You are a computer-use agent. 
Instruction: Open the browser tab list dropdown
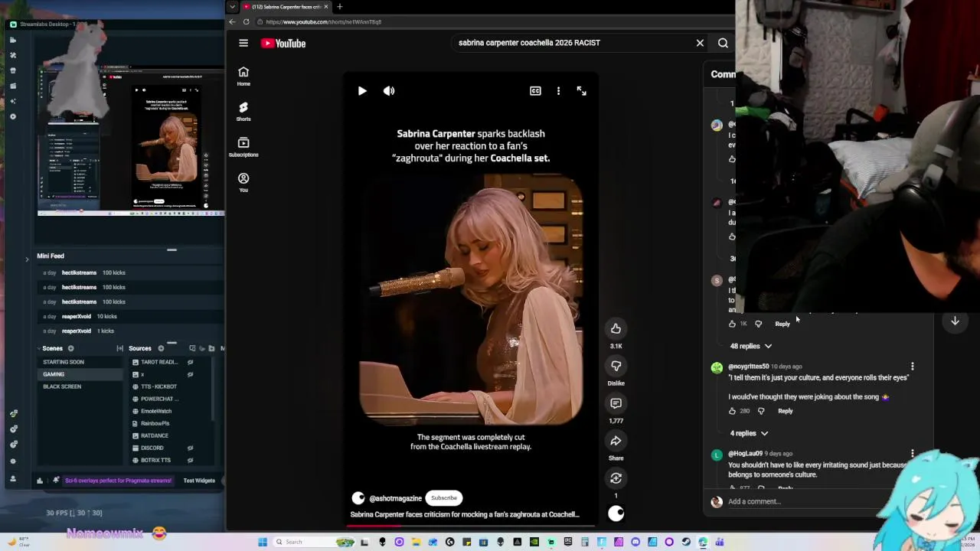(233, 7)
